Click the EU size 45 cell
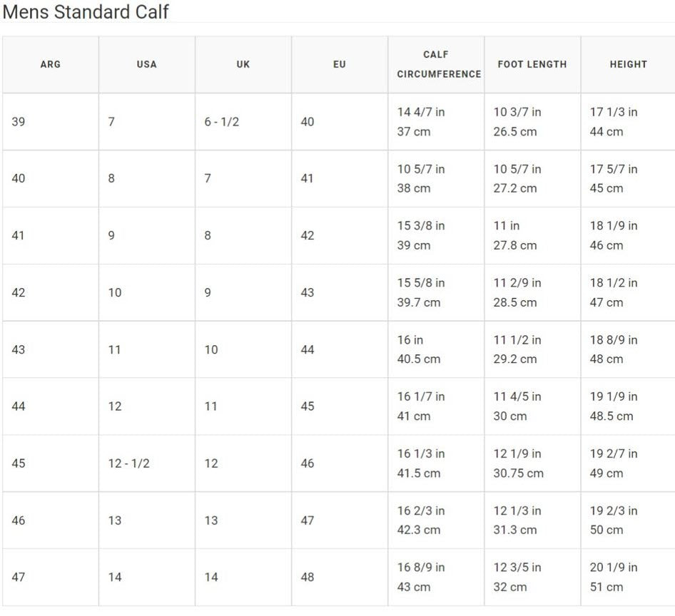The width and height of the screenshot is (675, 616). [308, 406]
